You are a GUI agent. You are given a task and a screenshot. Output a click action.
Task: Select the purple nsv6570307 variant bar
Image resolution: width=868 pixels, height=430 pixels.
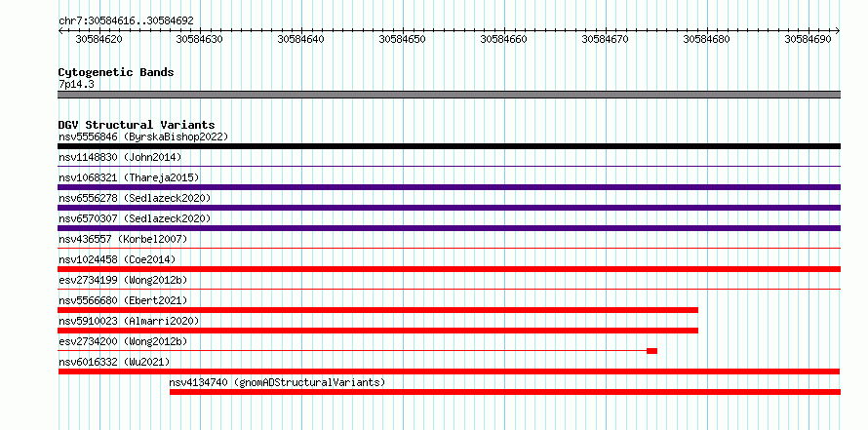449,228
